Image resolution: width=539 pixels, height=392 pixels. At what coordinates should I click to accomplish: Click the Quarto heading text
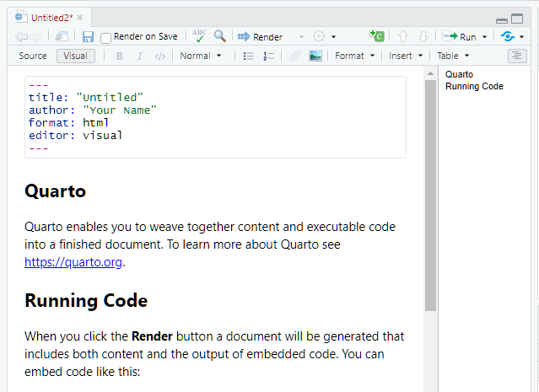pos(56,191)
